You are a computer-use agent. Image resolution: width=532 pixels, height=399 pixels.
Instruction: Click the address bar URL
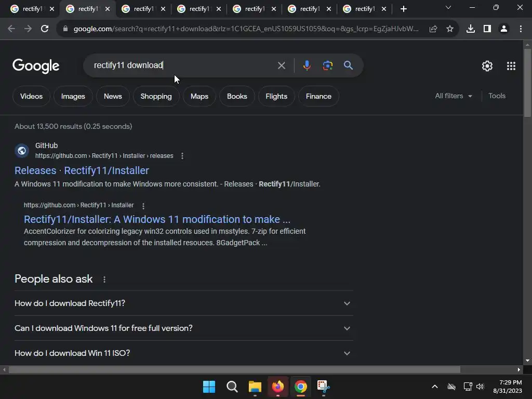(x=246, y=29)
